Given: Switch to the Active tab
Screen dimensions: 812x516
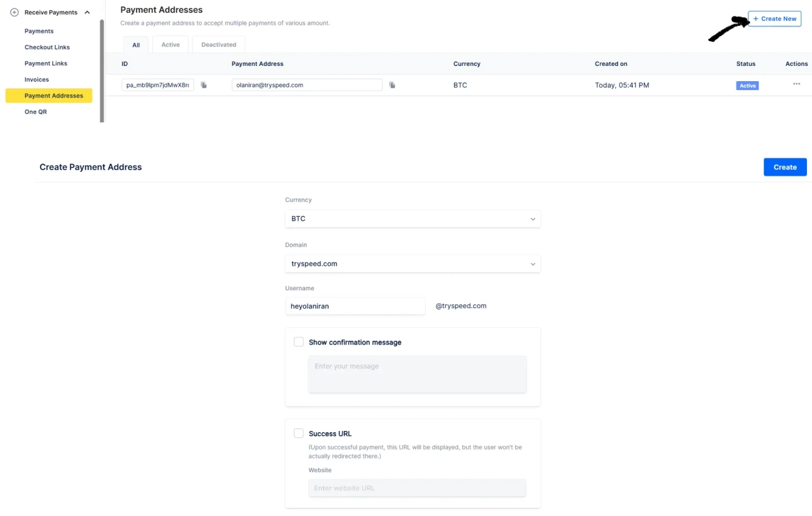Looking at the screenshot, I should tap(171, 45).
